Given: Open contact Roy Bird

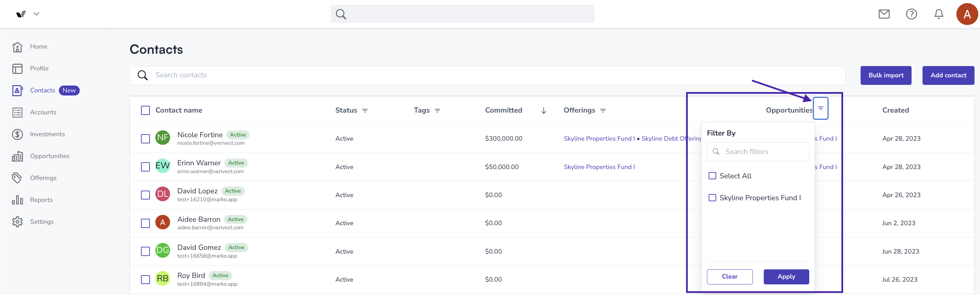Looking at the screenshot, I should [191, 275].
